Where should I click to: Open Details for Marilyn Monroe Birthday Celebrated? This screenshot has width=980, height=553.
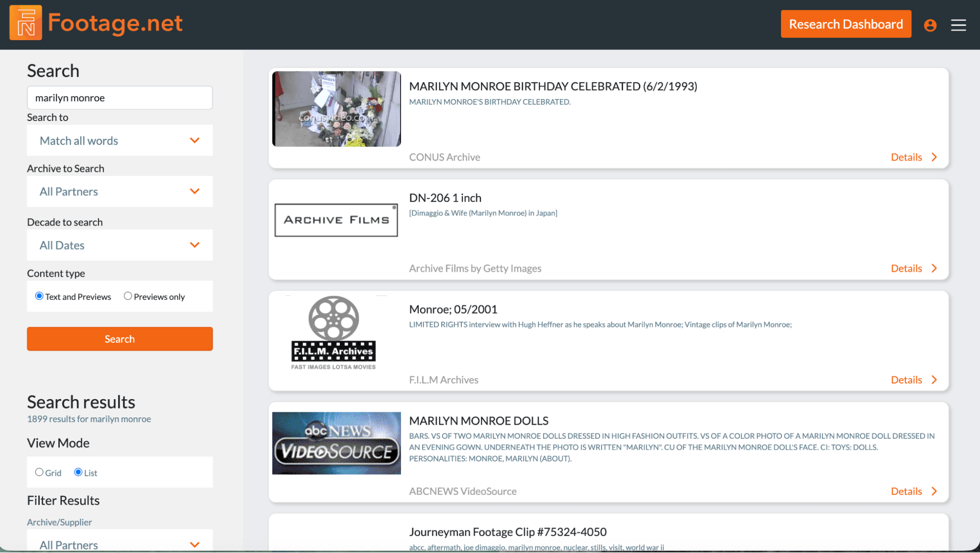tap(906, 157)
